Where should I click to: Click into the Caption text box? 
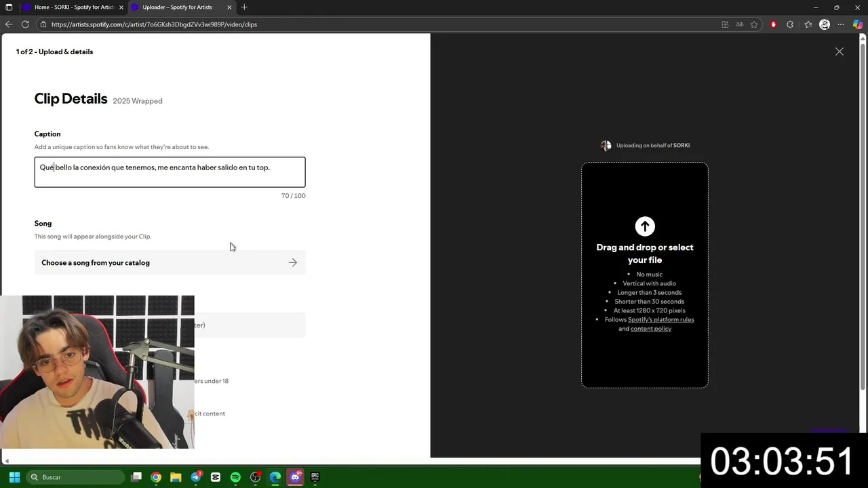(170, 172)
